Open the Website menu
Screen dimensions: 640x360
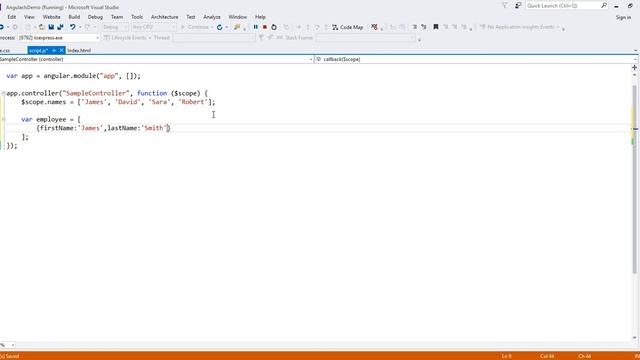click(x=51, y=17)
